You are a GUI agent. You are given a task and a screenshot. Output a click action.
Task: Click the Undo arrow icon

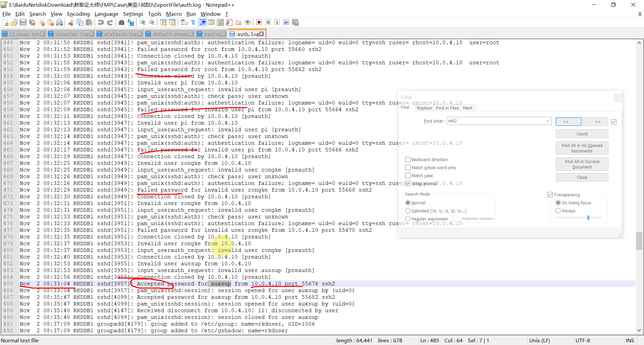tap(101, 22)
